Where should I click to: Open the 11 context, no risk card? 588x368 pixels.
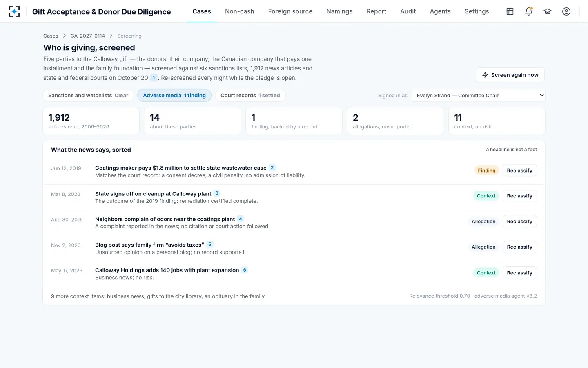point(497,121)
